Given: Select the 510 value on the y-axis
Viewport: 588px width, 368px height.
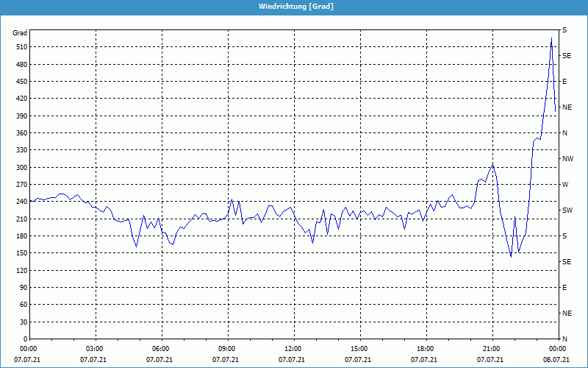Looking at the screenshot, I should [x=20, y=47].
